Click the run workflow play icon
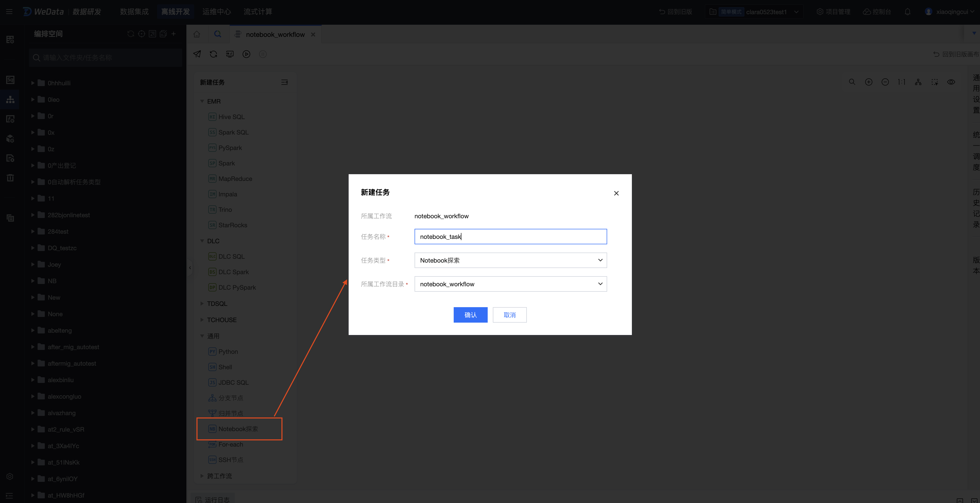Viewport: 980px width, 503px height. coord(246,54)
